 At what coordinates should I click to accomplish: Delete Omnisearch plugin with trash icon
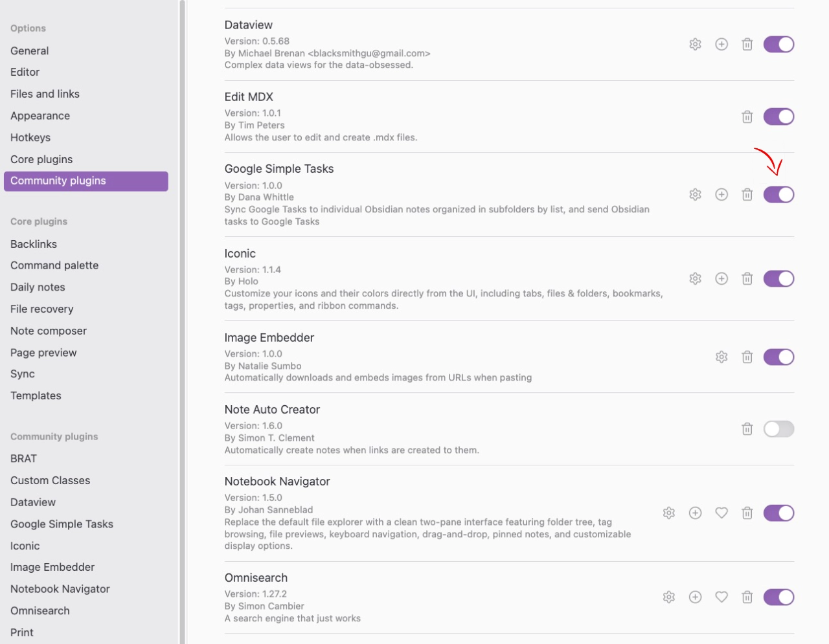pos(747,597)
